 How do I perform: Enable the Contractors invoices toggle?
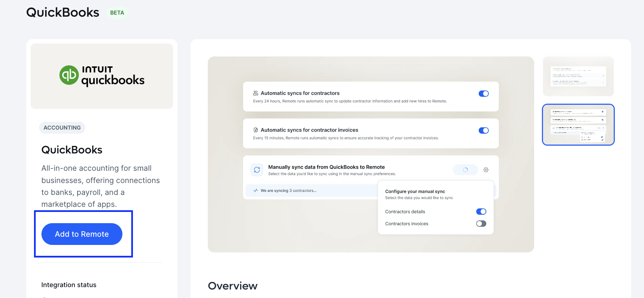coord(481,223)
